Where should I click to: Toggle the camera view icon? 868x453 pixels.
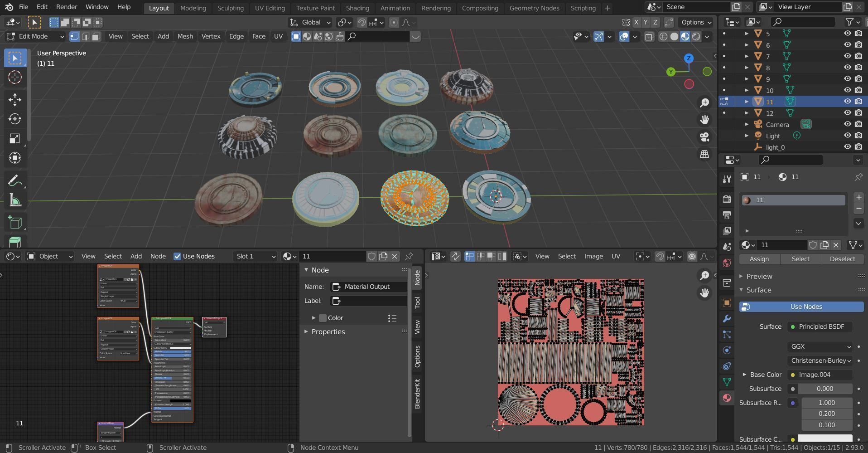coord(704,137)
